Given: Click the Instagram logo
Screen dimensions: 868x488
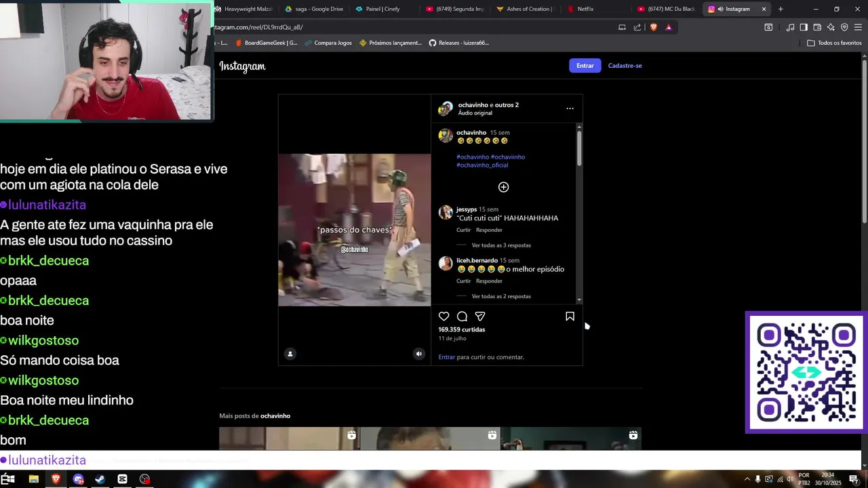Looking at the screenshot, I should [242, 66].
